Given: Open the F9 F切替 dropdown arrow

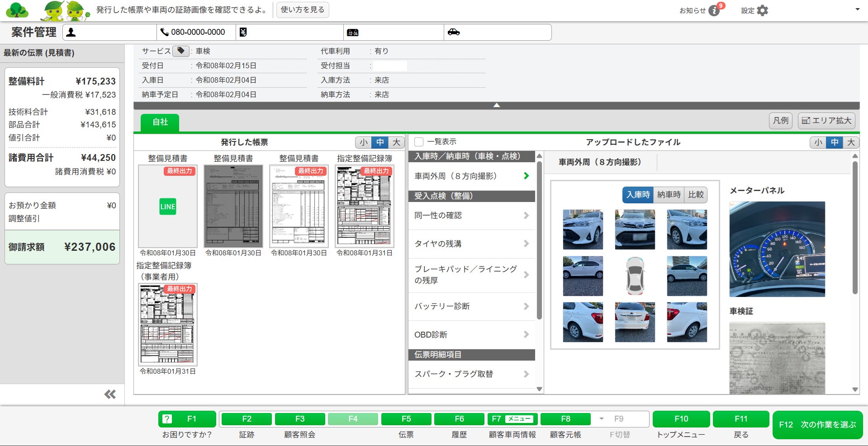Looking at the screenshot, I should click(x=601, y=419).
